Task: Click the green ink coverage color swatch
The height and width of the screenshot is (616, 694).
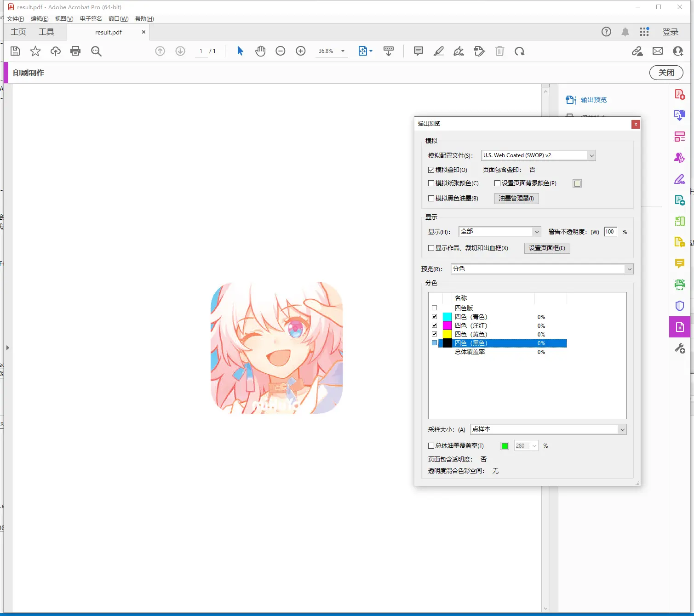Action: click(505, 446)
